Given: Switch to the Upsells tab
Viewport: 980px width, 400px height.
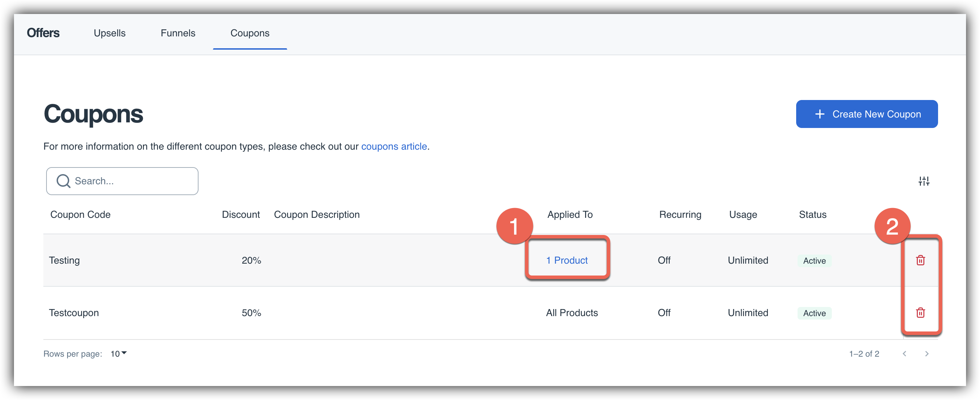Looking at the screenshot, I should tap(109, 33).
